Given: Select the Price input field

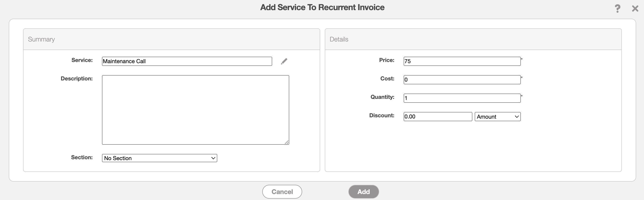Looking at the screenshot, I should coord(462,62).
